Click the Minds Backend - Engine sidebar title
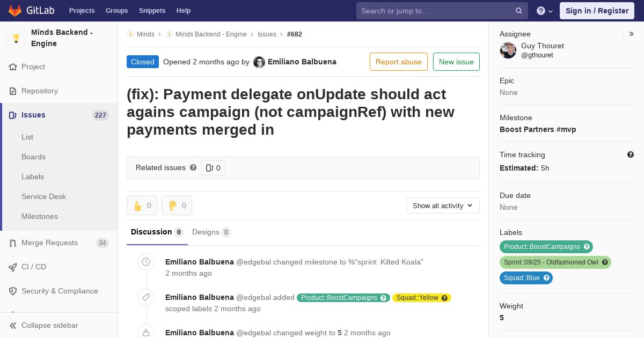The height and width of the screenshot is (338, 644). click(62, 38)
